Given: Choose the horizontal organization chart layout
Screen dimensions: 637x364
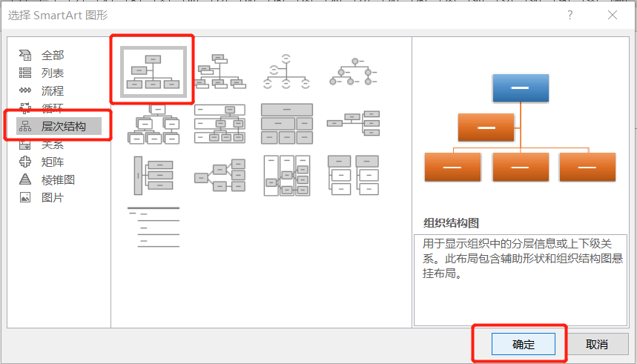Looking at the screenshot, I should (353, 122).
